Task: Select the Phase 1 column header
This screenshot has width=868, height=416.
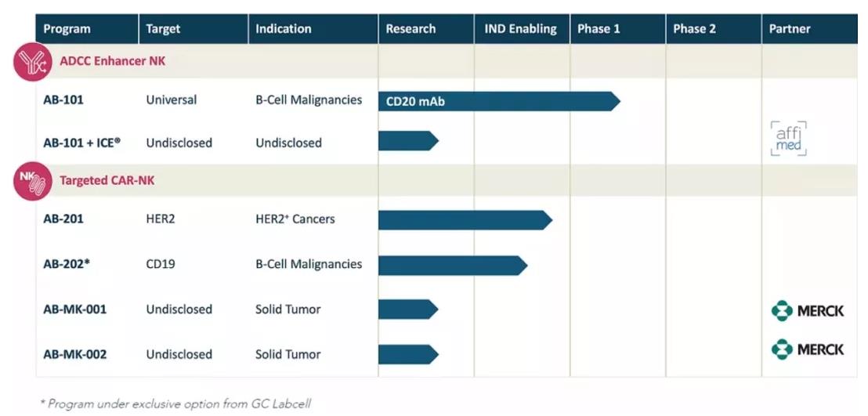Action: [x=599, y=29]
